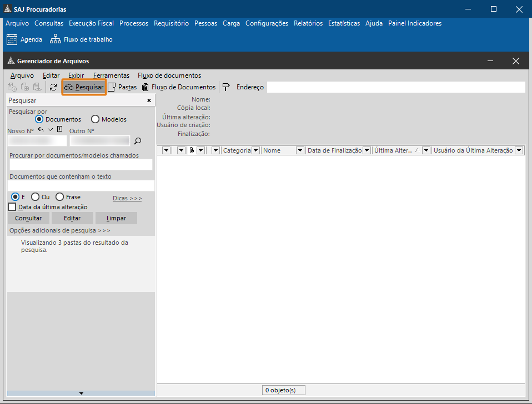This screenshot has height=404, width=532.
Task: Open the Data de Finalização filter dropdown
Action: point(367,150)
